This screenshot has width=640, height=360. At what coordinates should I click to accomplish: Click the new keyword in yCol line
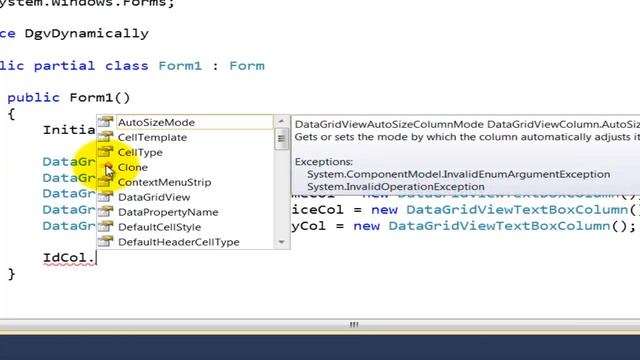point(367,227)
